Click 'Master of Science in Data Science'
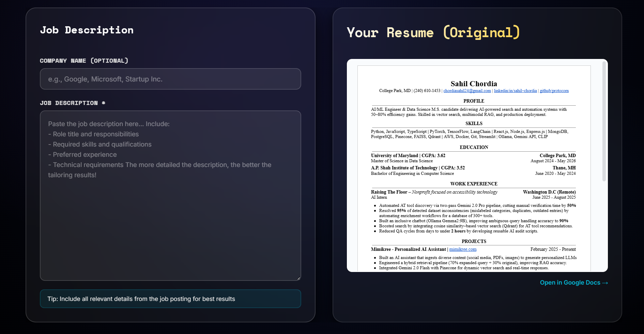Viewport: 644px width, 334px height. (x=402, y=161)
